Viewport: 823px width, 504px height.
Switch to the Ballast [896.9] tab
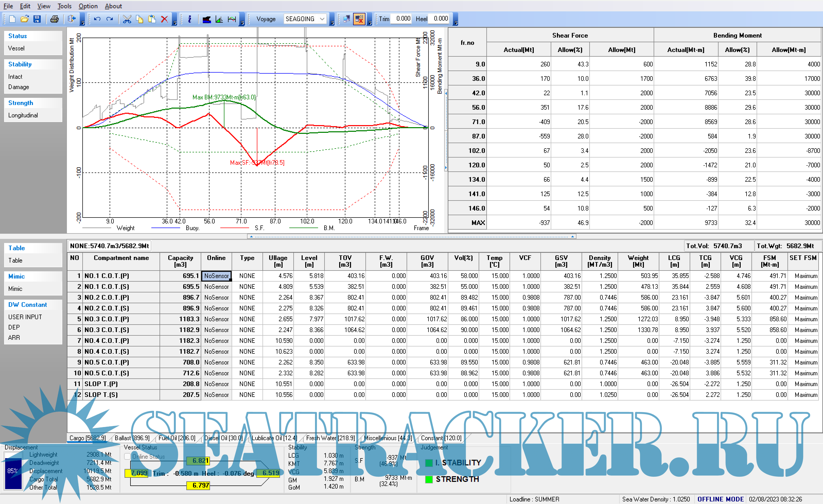tap(132, 438)
